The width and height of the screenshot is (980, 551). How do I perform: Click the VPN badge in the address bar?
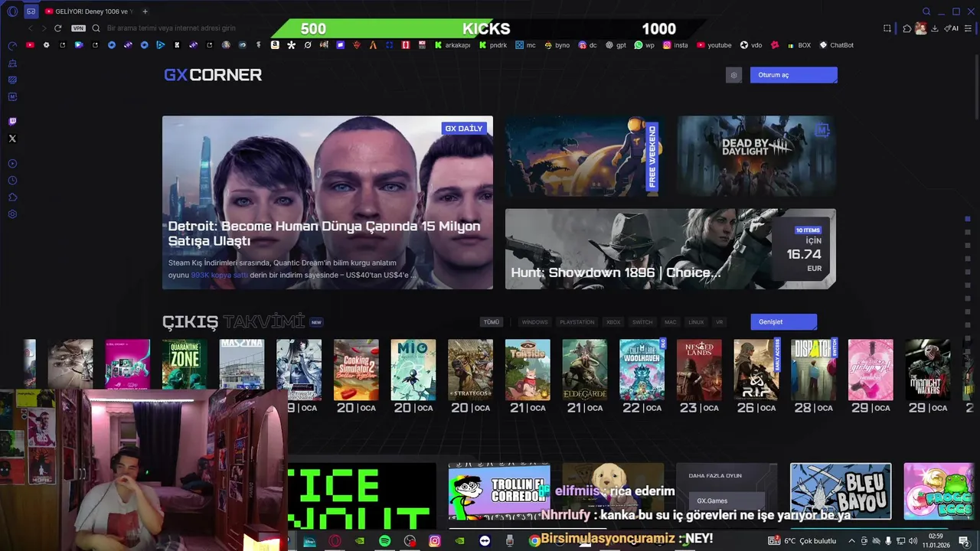tap(78, 28)
